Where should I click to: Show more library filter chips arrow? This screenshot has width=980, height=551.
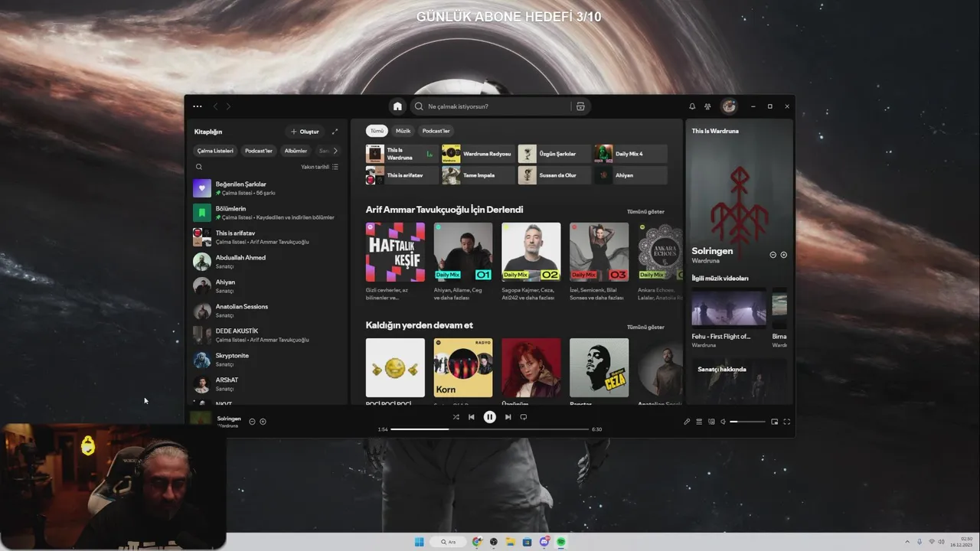coord(335,151)
